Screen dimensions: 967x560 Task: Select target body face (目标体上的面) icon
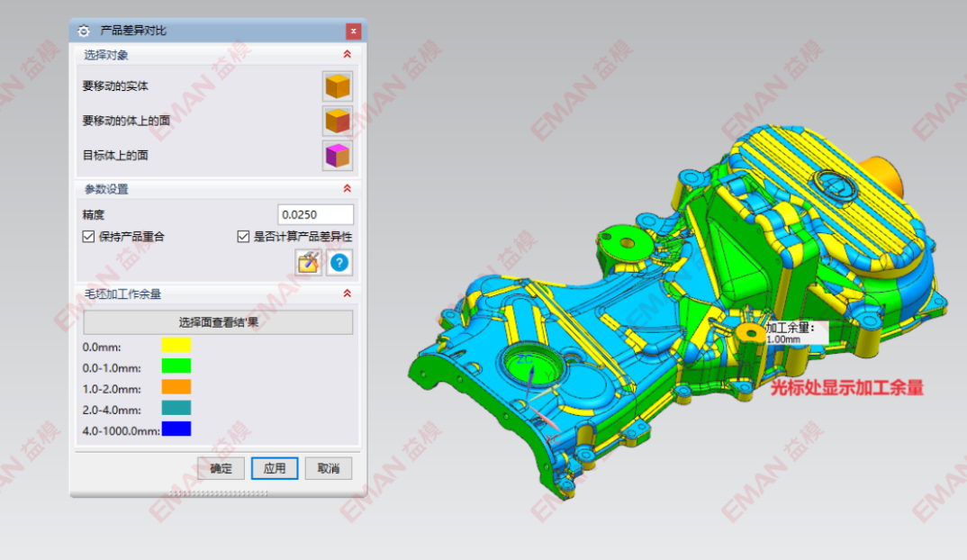coord(338,156)
